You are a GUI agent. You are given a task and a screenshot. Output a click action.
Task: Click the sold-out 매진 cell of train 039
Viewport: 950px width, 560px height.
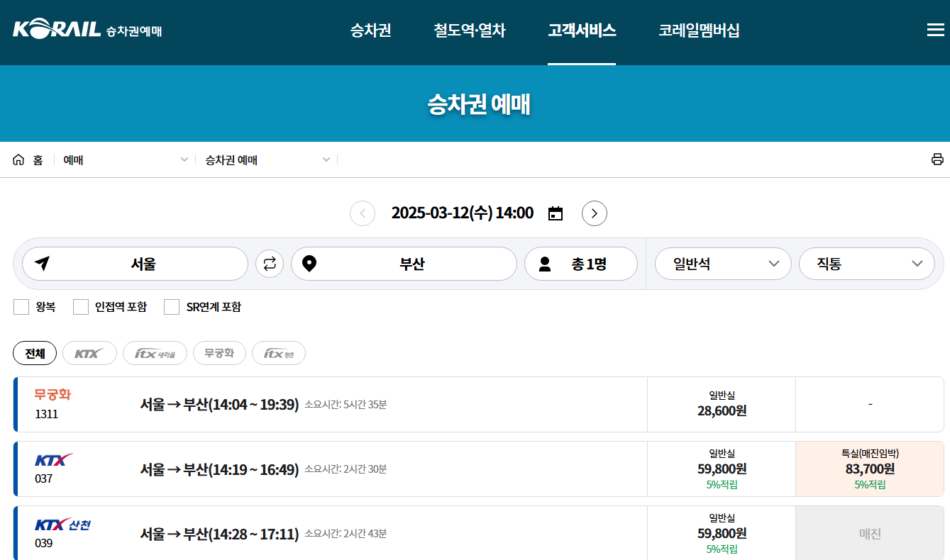(870, 533)
